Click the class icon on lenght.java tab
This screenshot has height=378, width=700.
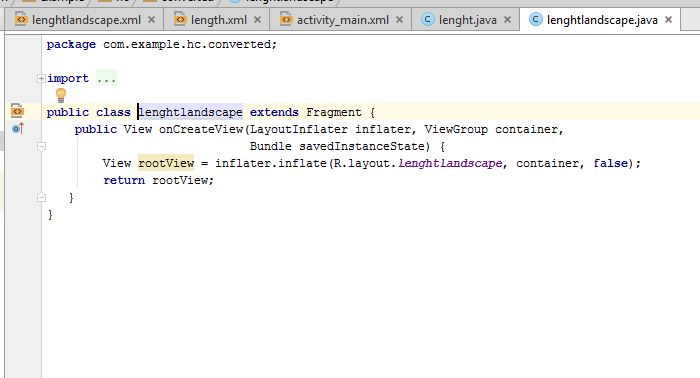[x=428, y=19]
